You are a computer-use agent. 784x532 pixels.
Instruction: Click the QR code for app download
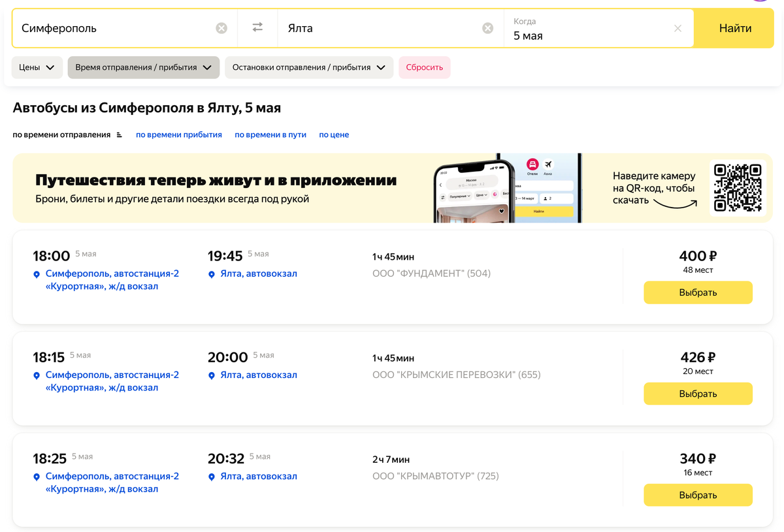[x=738, y=187]
